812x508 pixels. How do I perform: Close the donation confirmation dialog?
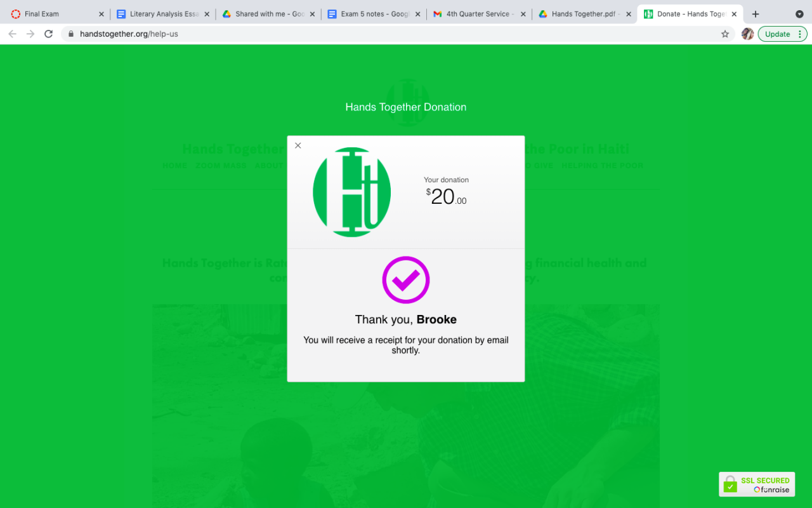click(298, 145)
